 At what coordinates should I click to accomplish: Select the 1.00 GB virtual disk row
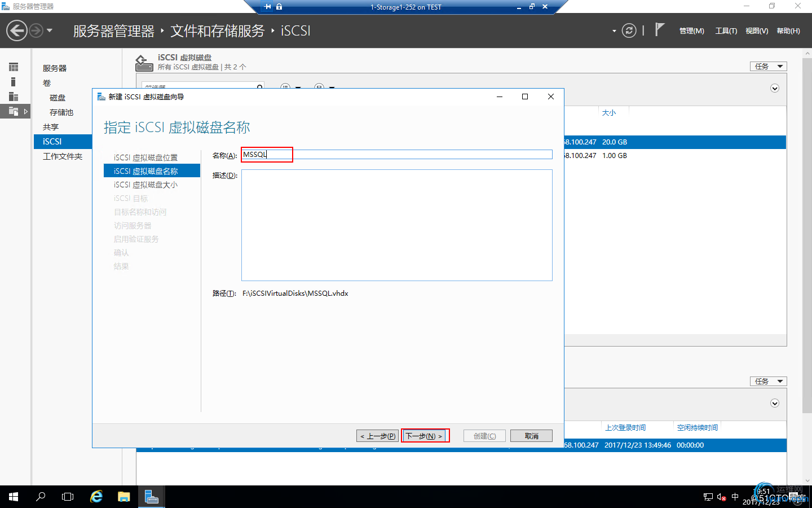pos(675,156)
